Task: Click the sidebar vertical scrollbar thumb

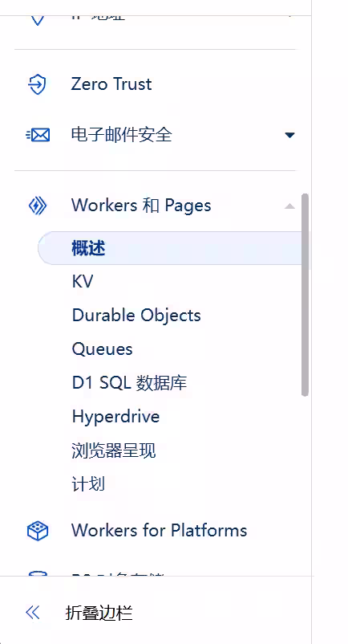Action: (x=305, y=295)
